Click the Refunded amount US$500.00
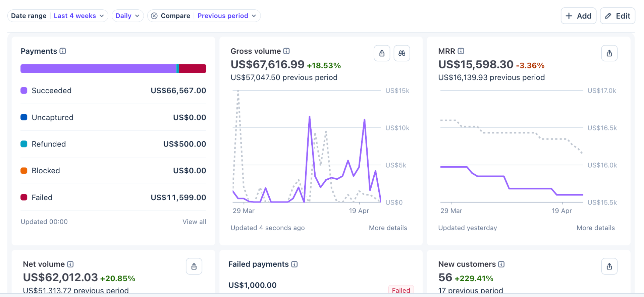The image size is (644, 297). [185, 144]
